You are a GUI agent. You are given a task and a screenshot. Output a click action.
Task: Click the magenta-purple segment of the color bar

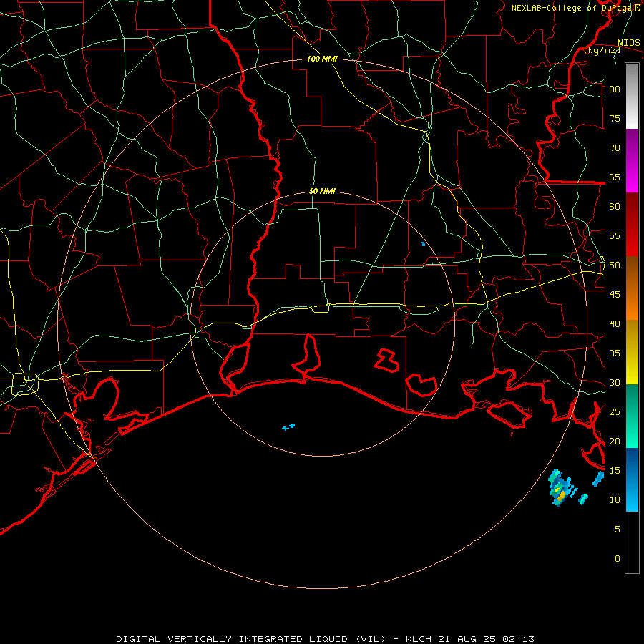[632, 161]
